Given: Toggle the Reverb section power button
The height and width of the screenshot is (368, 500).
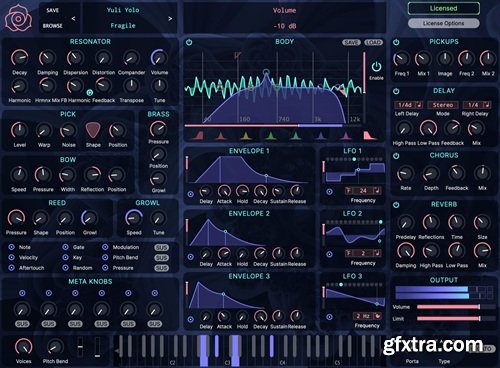Looking at the screenshot, I should (x=396, y=205).
